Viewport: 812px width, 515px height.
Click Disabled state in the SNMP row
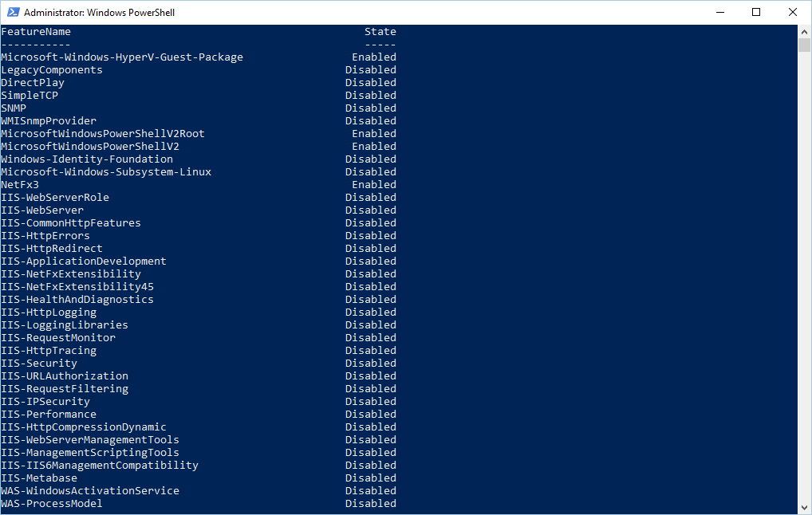[371, 108]
